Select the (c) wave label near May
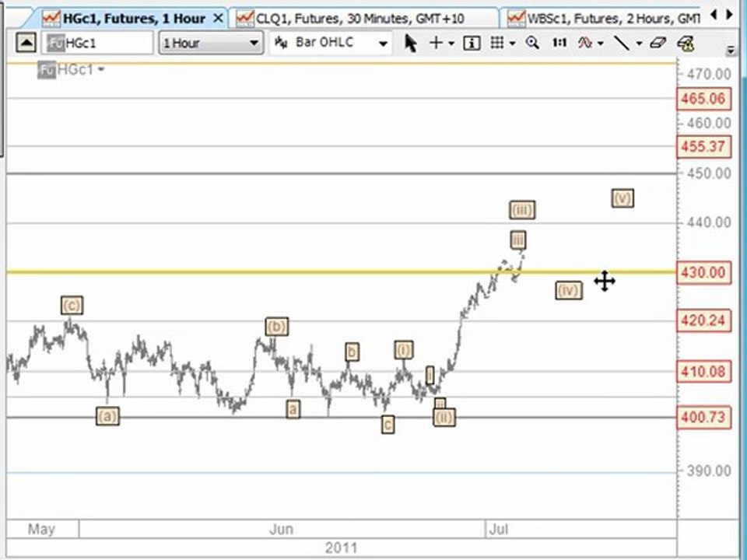Viewport: 747px width, 560px height. coord(72,305)
